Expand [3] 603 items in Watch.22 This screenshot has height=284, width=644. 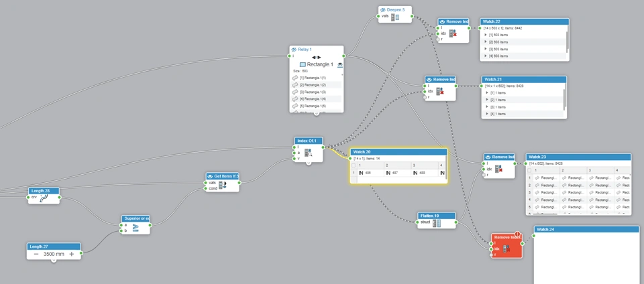click(x=486, y=49)
